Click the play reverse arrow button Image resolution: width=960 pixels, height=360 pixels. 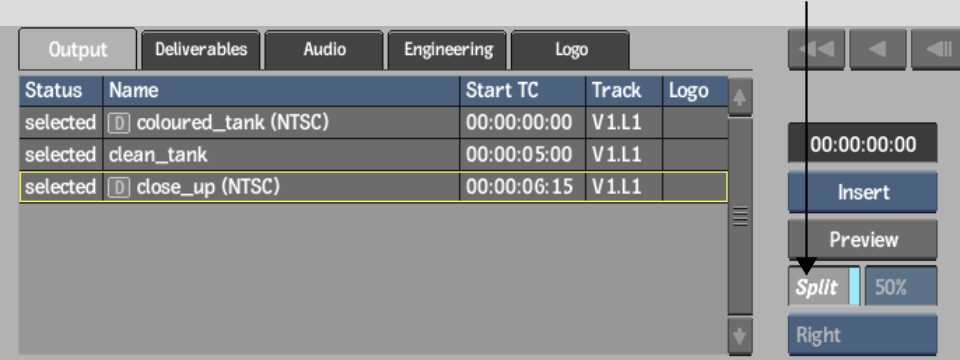point(878,49)
